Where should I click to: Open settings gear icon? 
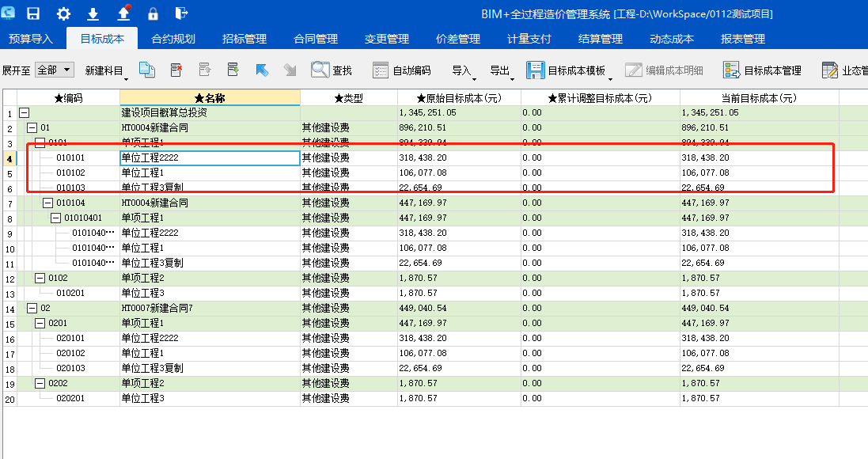tap(63, 13)
